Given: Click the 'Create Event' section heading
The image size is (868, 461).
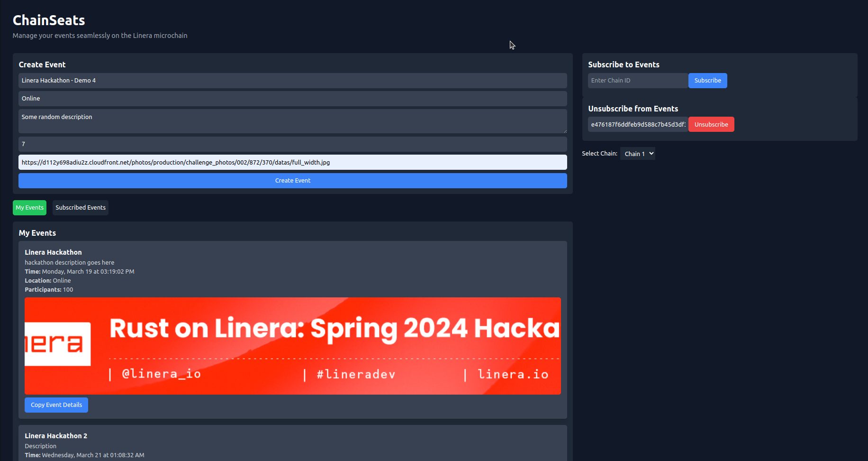Looking at the screenshot, I should pyautogui.click(x=42, y=65).
